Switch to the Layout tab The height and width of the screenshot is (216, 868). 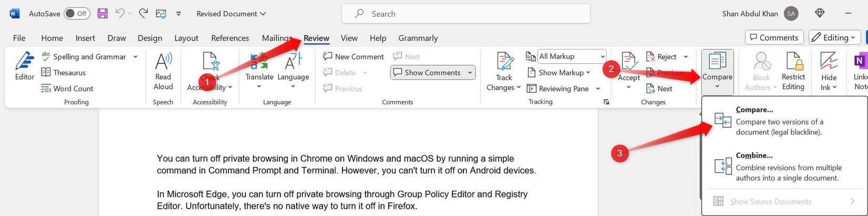point(186,38)
